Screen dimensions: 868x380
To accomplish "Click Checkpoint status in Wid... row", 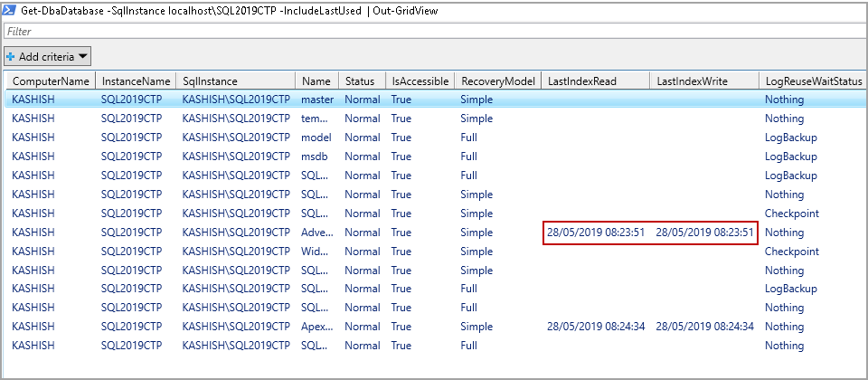I will click(x=792, y=252).
